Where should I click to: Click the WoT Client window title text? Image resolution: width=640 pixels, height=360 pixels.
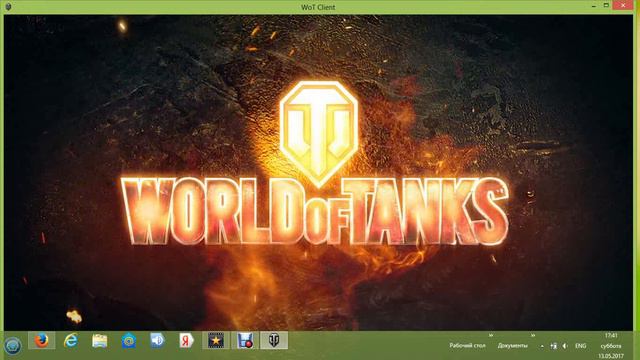pos(318,7)
